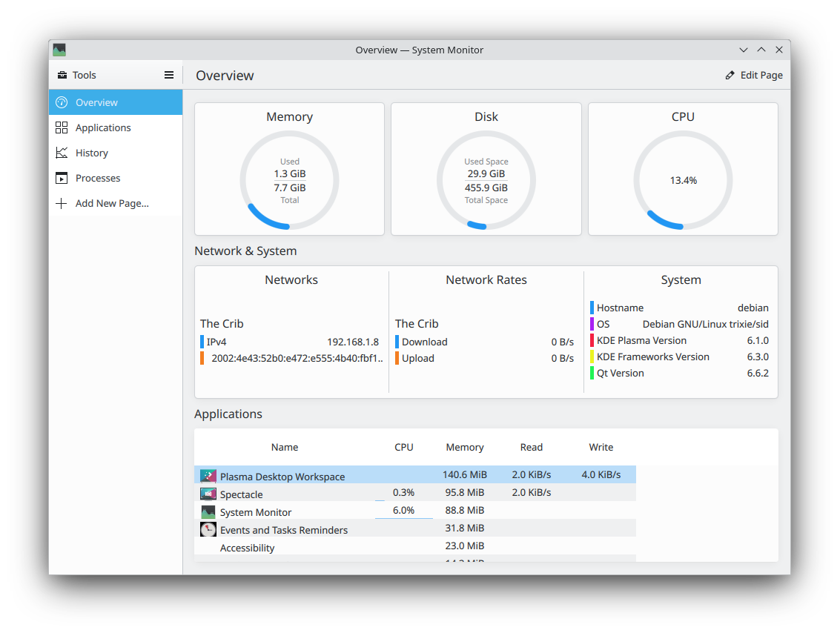Click the plus icon beside Add New Page
840x633 pixels.
point(62,204)
